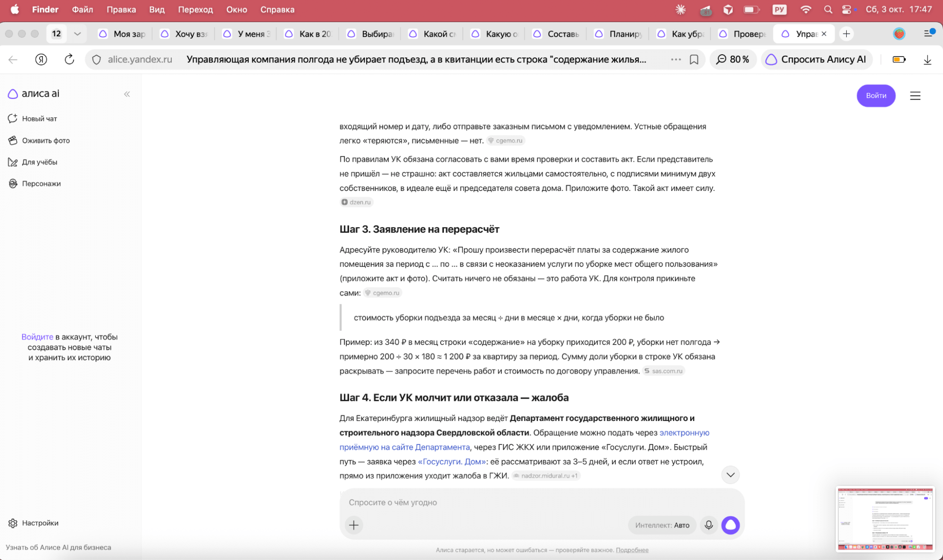
Task: Open the browser profile avatar
Action: (899, 33)
